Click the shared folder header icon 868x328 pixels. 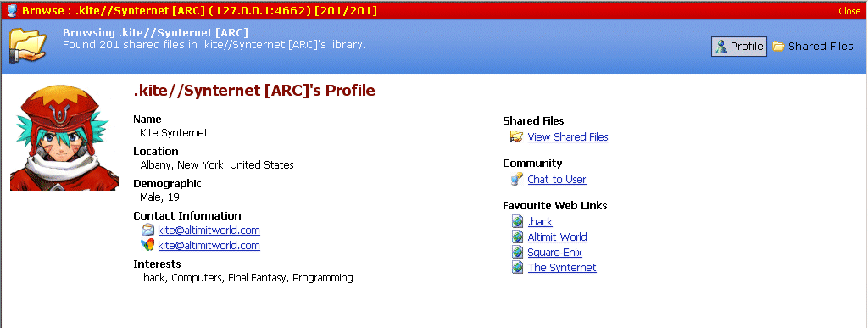pyautogui.click(x=28, y=46)
